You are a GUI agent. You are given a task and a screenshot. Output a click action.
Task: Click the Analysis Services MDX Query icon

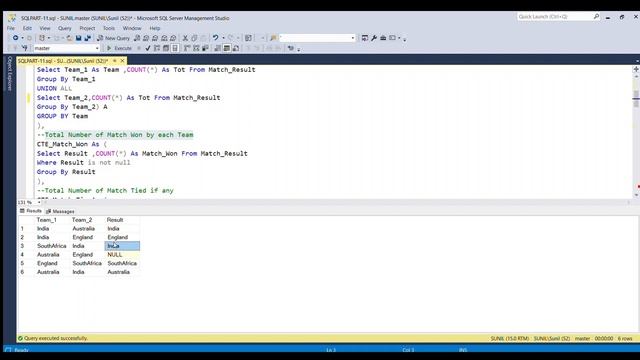pos(146,38)
